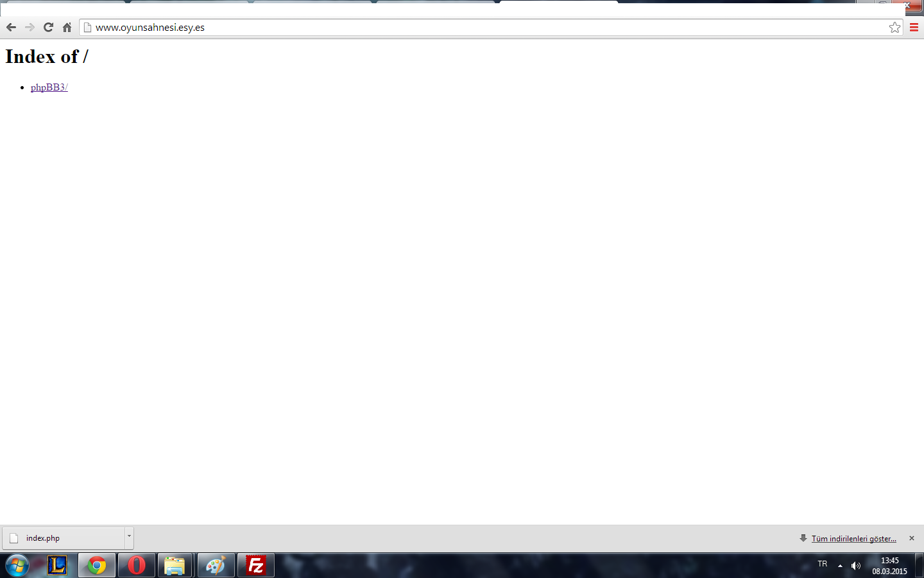Go back to the previous page
Image resolution: width=924 pixels, height=578 pixels.
click(11, 27)
